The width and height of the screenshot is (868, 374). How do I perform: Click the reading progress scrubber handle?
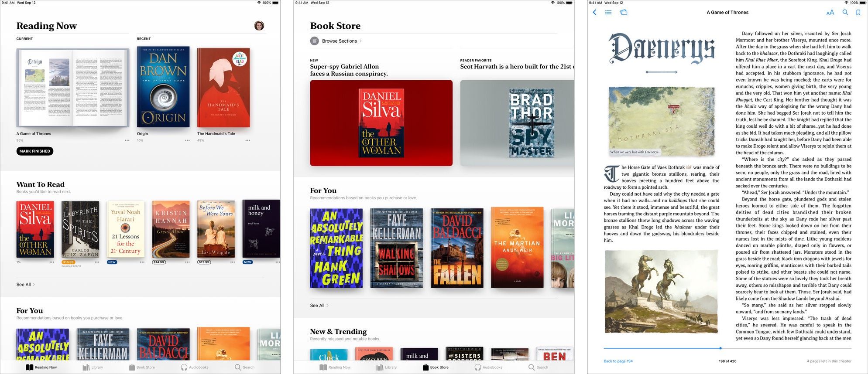pyautogui.click(x=720, y=348)
